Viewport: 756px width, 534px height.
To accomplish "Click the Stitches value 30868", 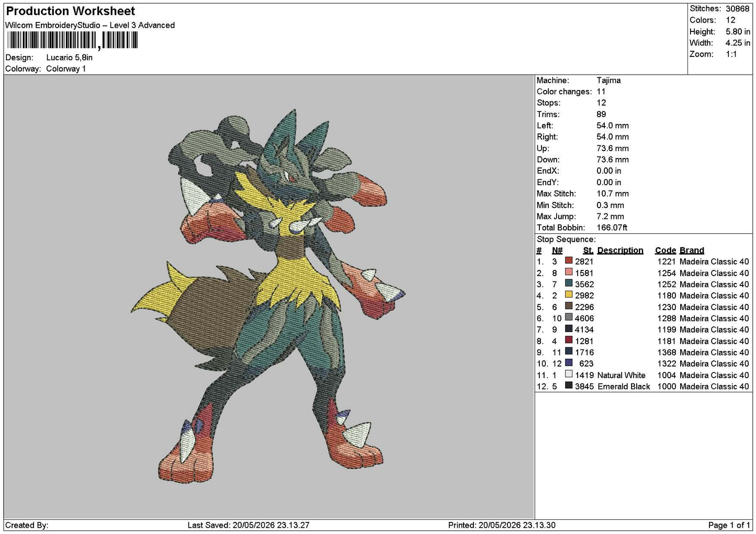I will tap(737, 9).
